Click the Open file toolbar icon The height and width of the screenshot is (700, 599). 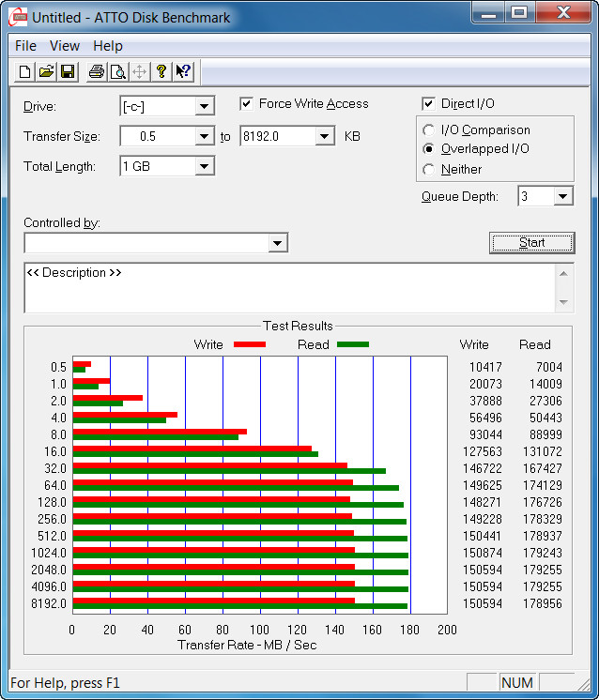tap(46, 71)
